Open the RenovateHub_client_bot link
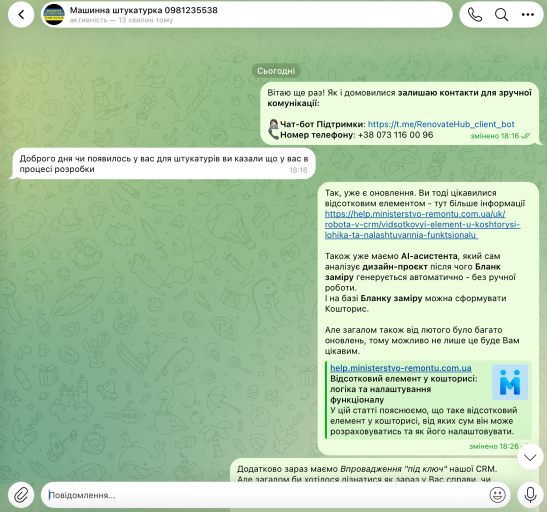 pyautogui.click(x=441, y=124)
